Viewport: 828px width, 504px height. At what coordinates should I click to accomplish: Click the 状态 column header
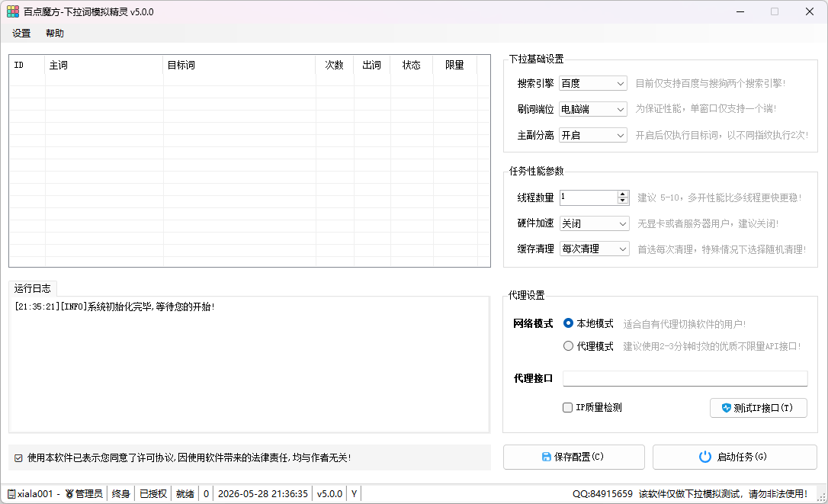(x=412, y=65)
